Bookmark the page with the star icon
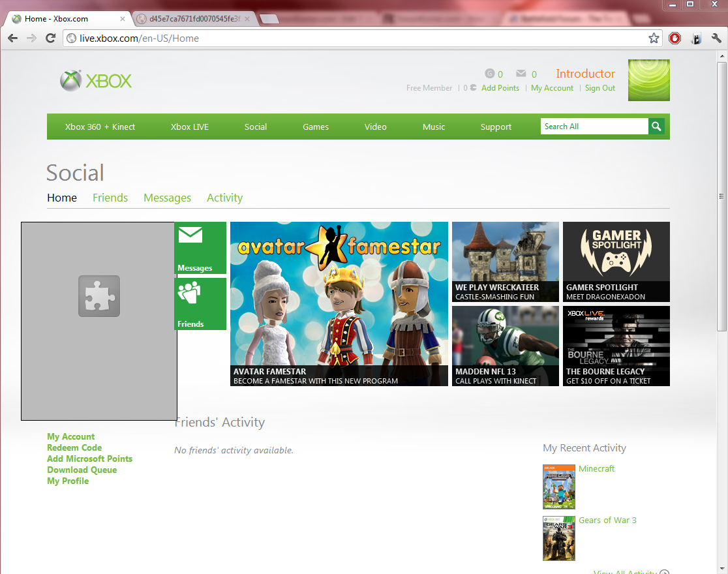728x574 pixels. (654, 38)
